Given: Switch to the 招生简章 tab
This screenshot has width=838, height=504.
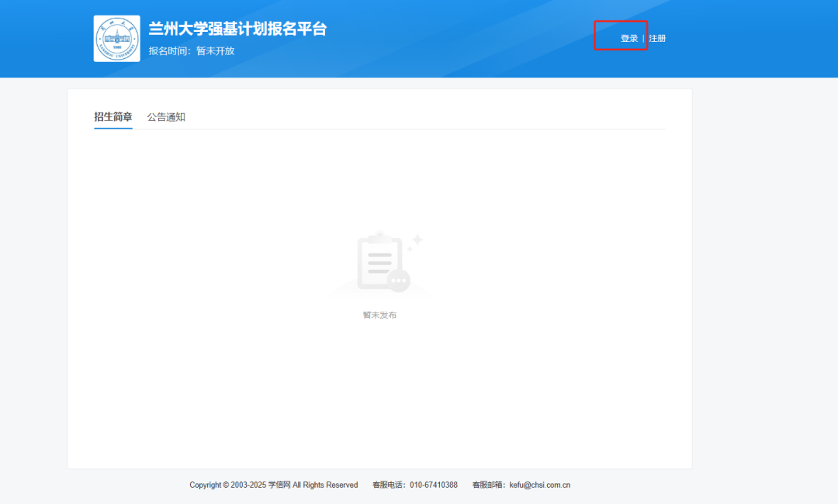Looking at the screenshot, I should (113, 117).
